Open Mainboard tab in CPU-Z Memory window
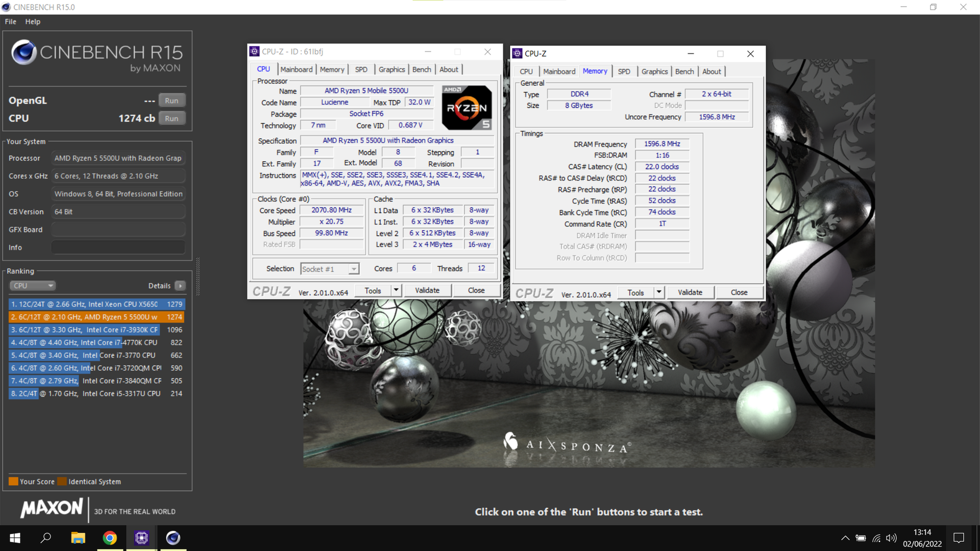Viewport: 980px width, 551px height. point(559,71)
